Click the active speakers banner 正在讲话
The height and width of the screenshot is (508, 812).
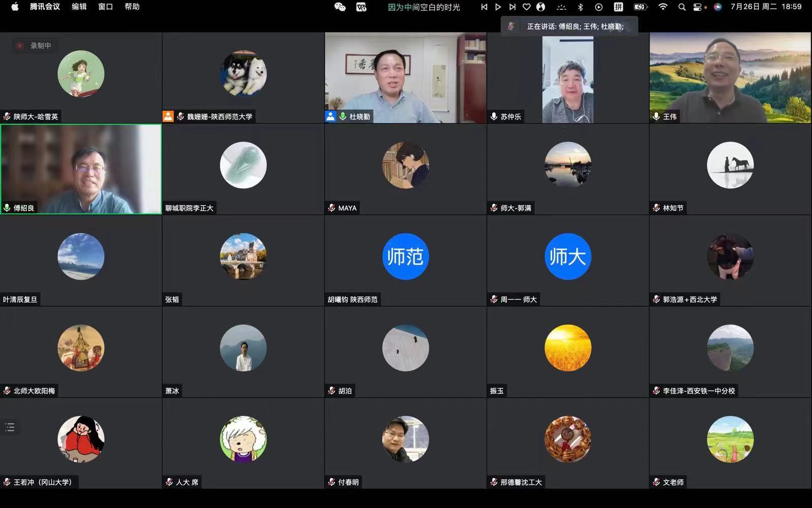569,26
